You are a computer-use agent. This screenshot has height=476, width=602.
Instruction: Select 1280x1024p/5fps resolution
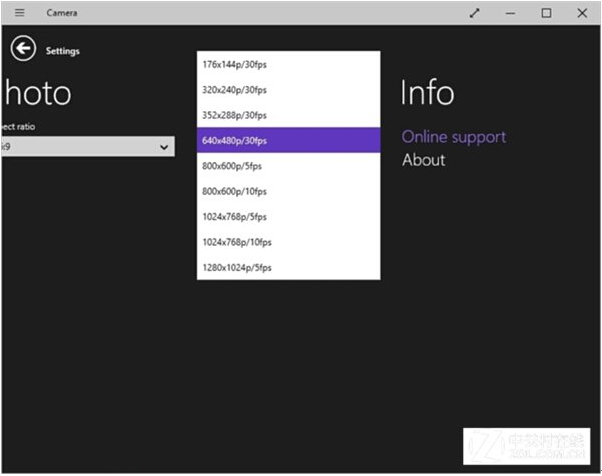point(288,267)
